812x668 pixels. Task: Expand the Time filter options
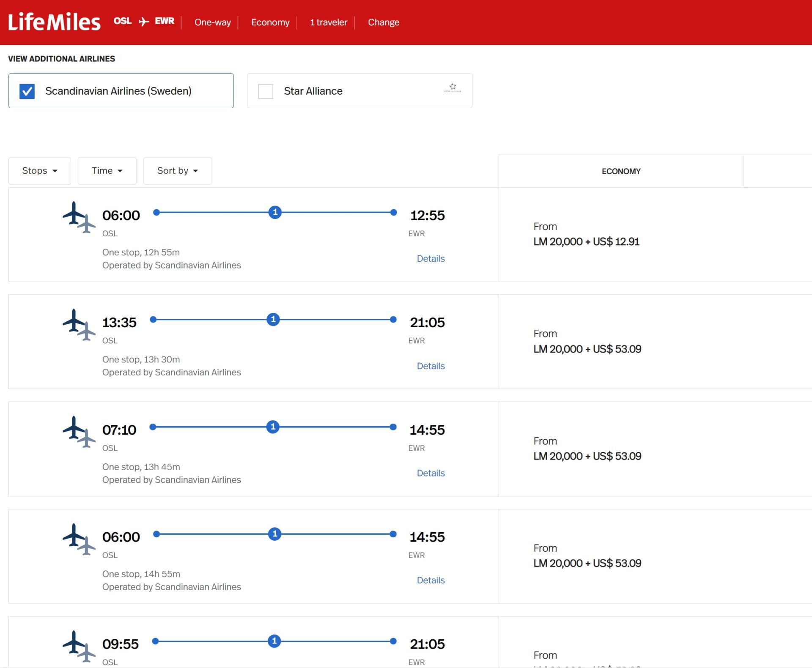coord(107,170)
